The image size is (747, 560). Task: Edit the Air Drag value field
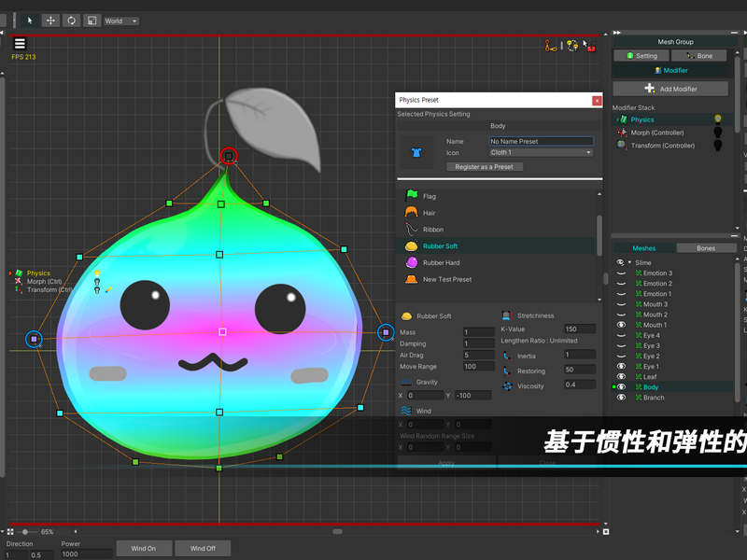[479, 355]
